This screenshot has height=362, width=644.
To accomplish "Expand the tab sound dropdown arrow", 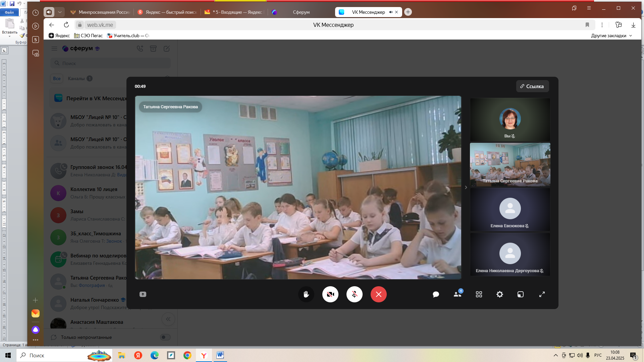I will click(x=60, y=12).
